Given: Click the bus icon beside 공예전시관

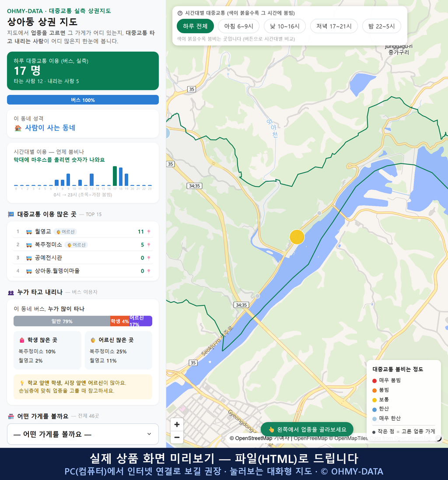Looking at the screenshot, I should (29, 258).
